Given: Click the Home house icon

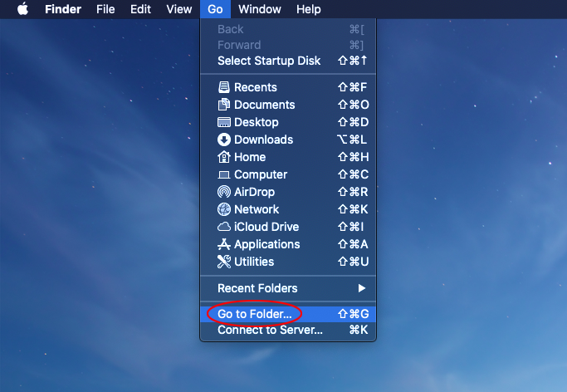Looking at the screenshot, I should 224,157.
